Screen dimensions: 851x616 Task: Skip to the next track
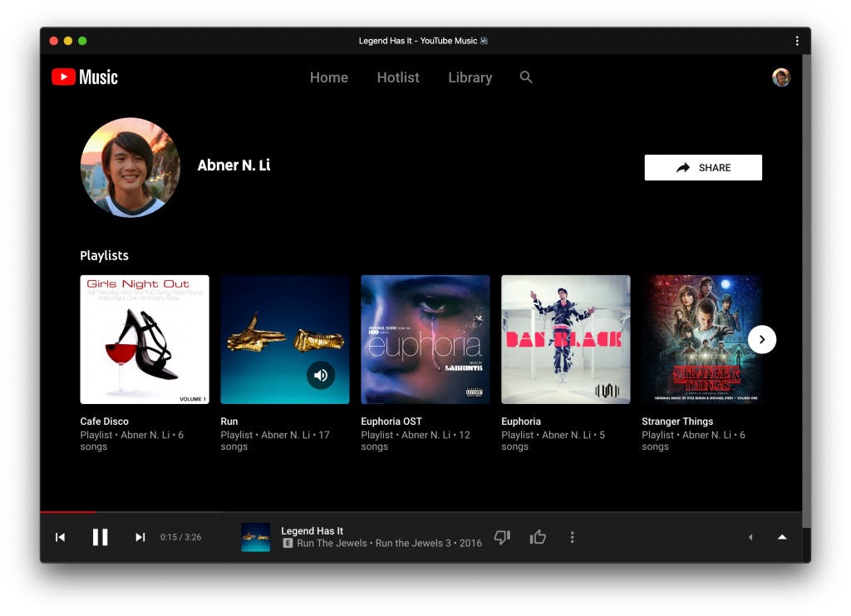(140, 537)
